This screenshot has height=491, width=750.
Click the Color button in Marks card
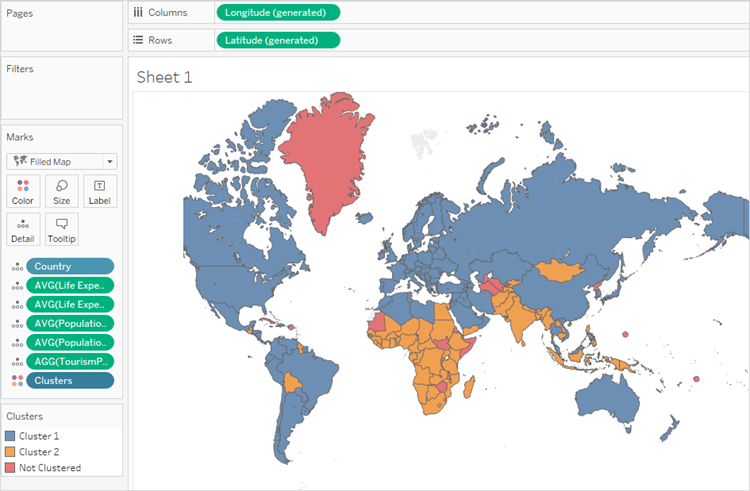pyautogui.click(x=23, y=191)
